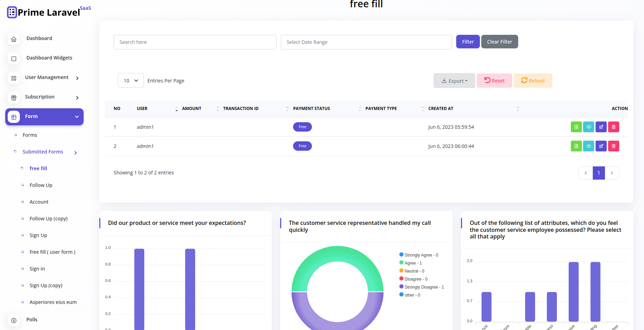Edit the first form submission entry

coord(601,127)
